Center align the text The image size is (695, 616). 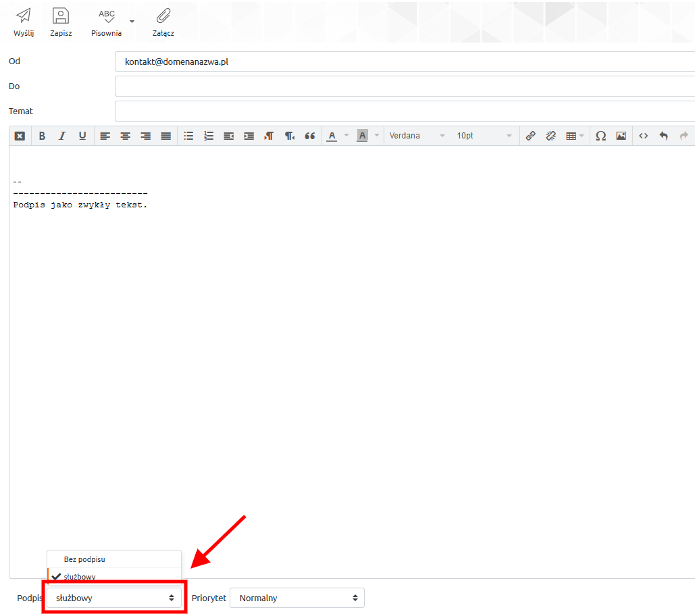[x=126, y=136]
